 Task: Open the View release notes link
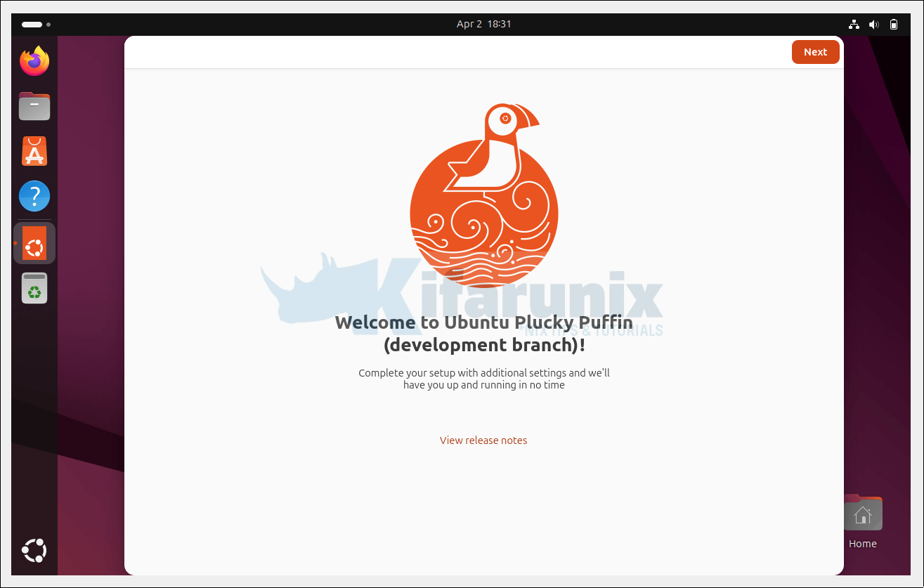[x=483, y=440]
